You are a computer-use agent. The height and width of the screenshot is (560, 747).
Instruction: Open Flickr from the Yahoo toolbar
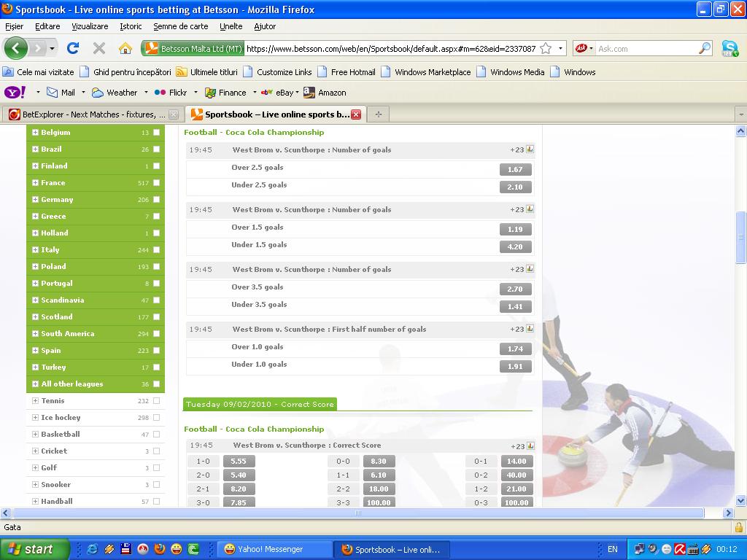(171, 93)
